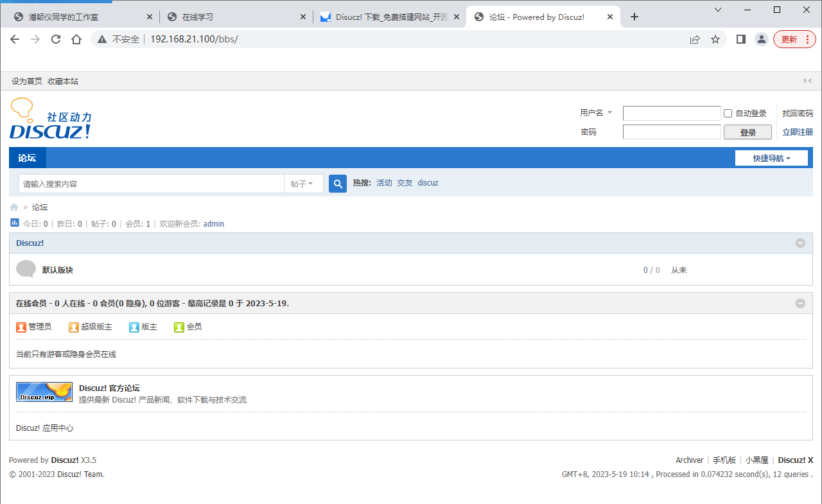Open new member admin profile link
This screenshot has height=504, width=822.
[214, 224]
